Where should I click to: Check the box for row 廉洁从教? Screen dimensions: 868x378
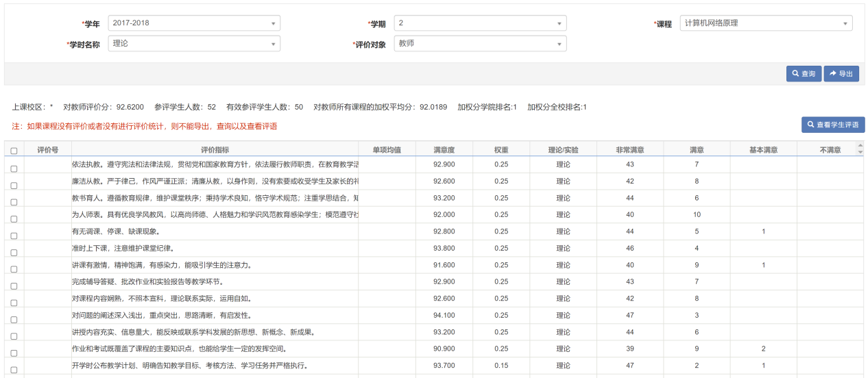(14, 185)
